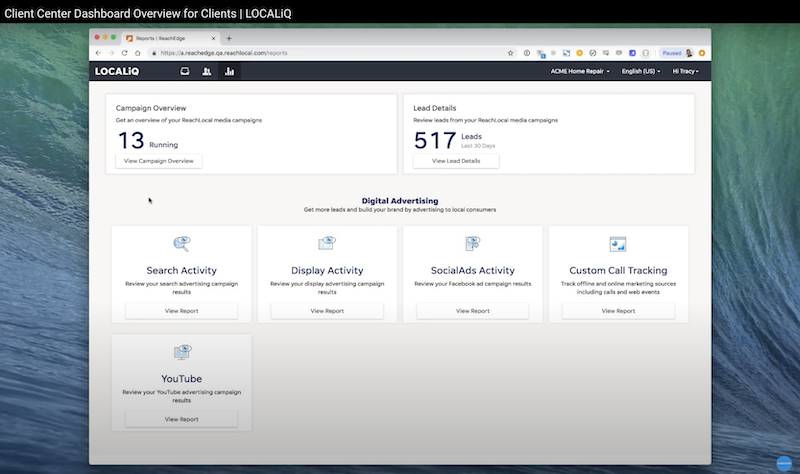Screen dimensions: 800x474
Task: Click the Digital Advertising section heading
Action: [x=400, y=201]
